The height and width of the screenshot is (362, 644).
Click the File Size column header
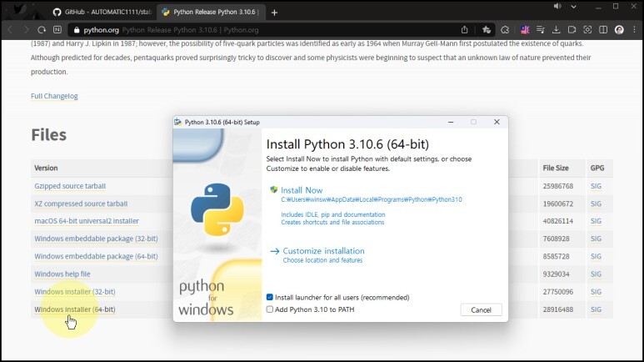(x=556, y=168)
